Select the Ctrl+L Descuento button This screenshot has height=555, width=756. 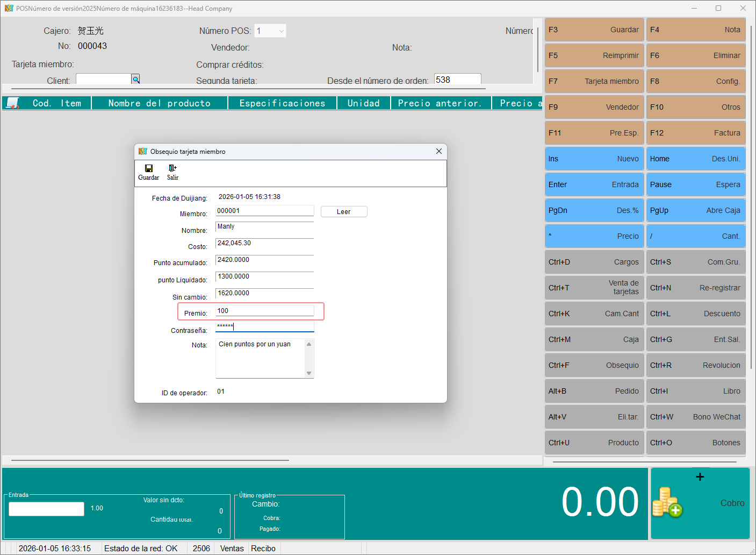[x=695, y=314]
